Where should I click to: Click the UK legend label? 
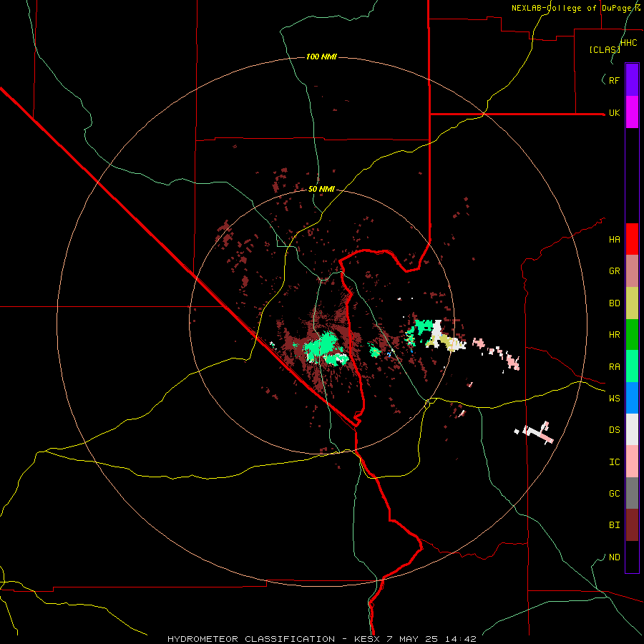(x=615, y=113)
